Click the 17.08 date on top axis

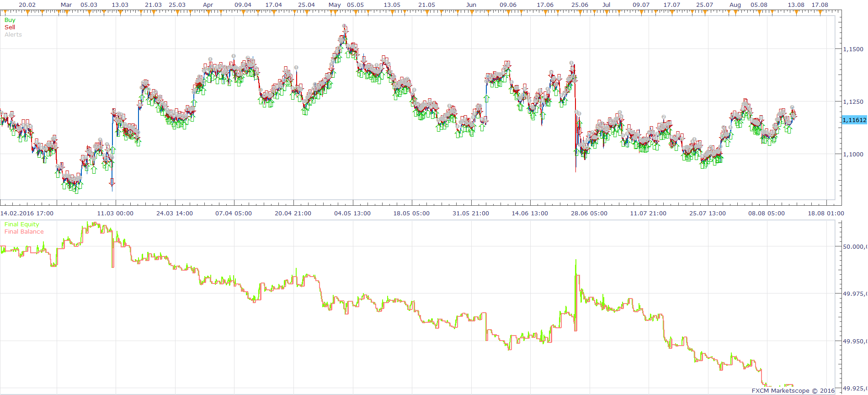click(x=820, y=5)
